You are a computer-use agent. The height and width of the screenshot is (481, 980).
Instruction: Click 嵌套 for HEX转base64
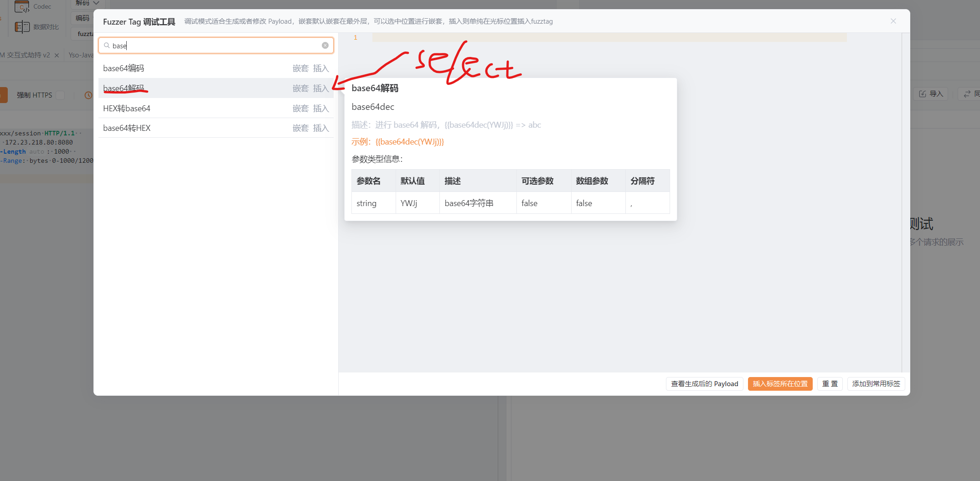(300, 109)
